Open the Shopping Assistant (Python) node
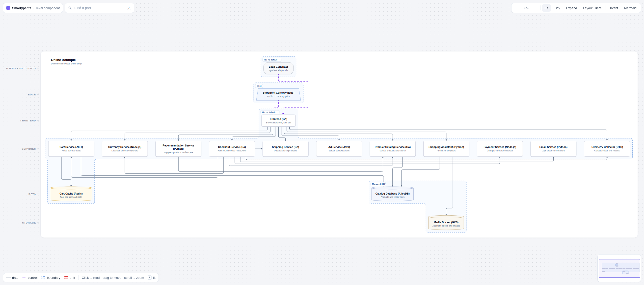 [446, 149]
